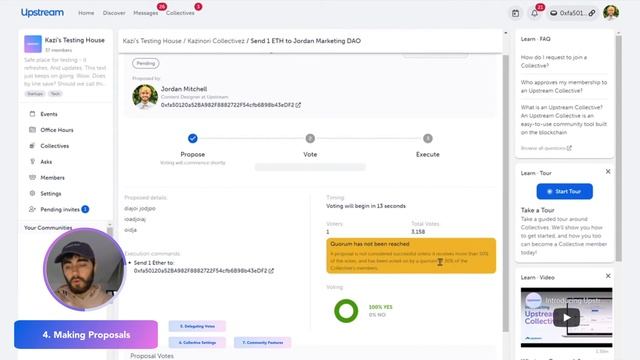Viewport: 640px width, 360px height.
Task: Open Messages in top navigation
Action: tap(145, 13)
